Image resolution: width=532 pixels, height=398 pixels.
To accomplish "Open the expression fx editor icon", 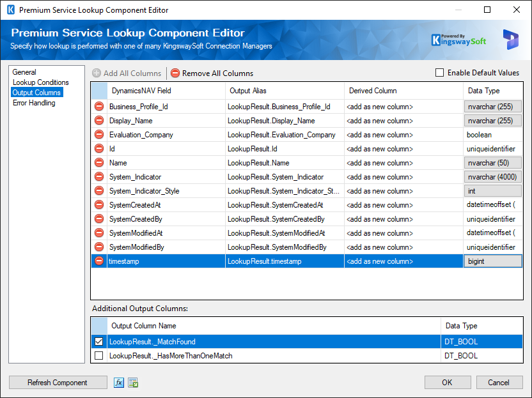I will 119,383.
